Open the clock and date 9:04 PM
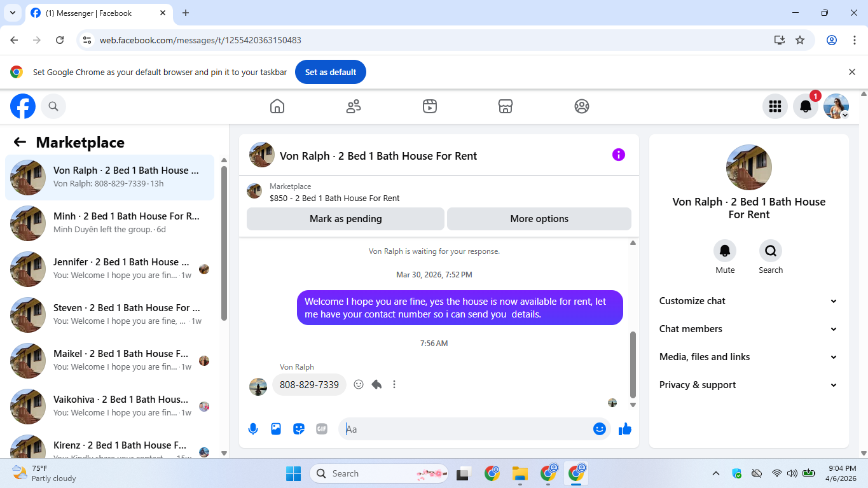Screen dimensions: 868x488 tap(841, 473)
